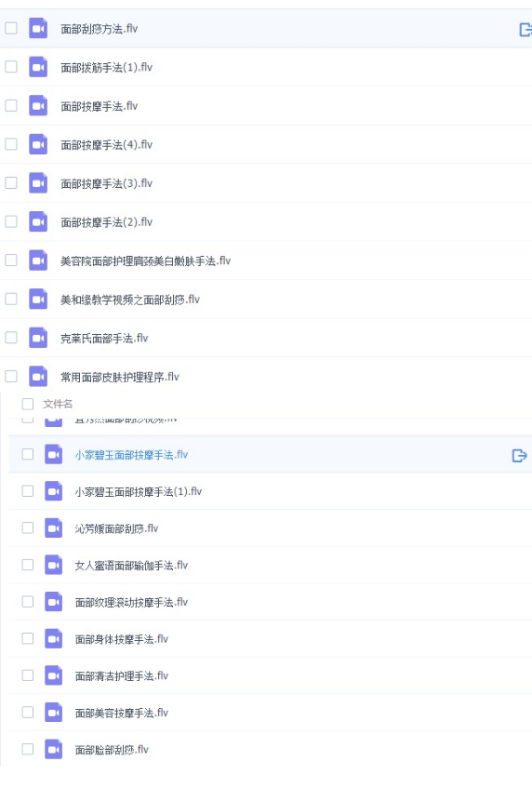Screen dimensions: 532x788
Task: Click file name 面部按摩手法.flv
Action: (x=99, y=107)
